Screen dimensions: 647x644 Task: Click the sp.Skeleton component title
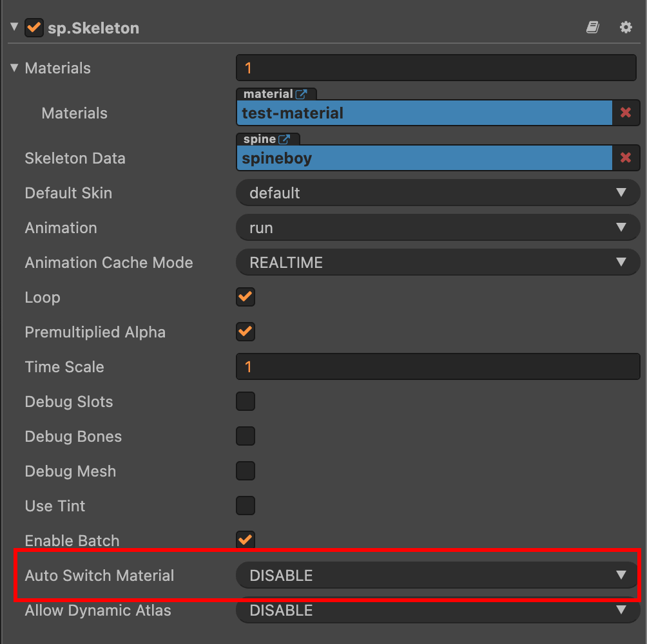pyautogui.click(x=93, y=28)
